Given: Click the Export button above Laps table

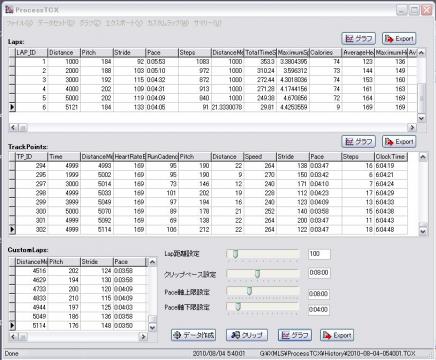Looking at the screenshot, I should click(399, 39).
